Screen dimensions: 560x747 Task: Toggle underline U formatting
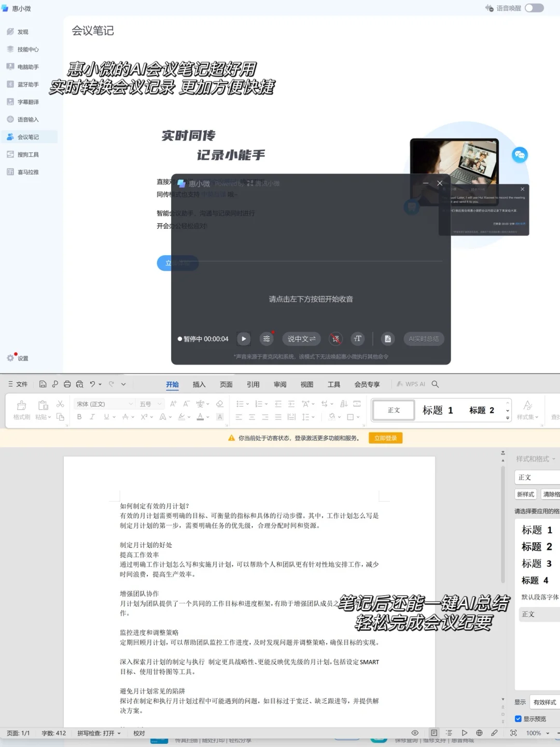[106, 417]
